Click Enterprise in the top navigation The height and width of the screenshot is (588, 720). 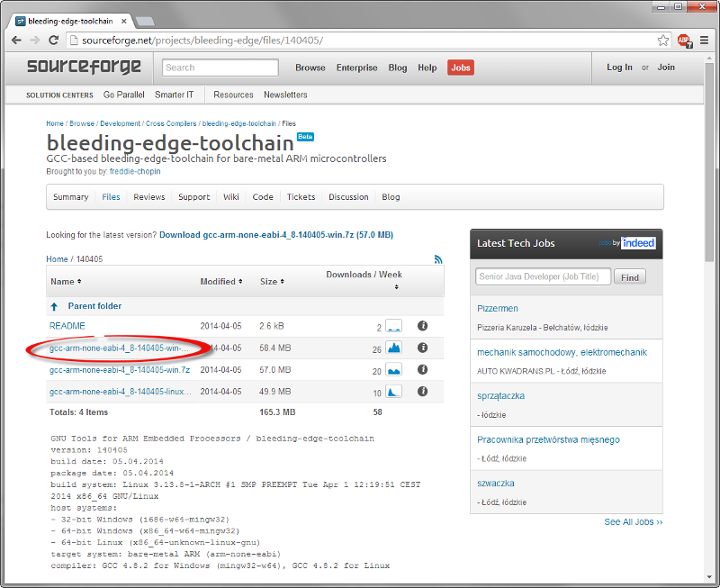pyautogui.click(x=356, y=68)
